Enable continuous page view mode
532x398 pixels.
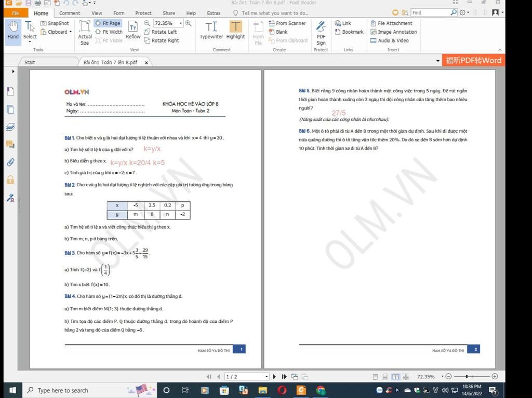[385, 377]
